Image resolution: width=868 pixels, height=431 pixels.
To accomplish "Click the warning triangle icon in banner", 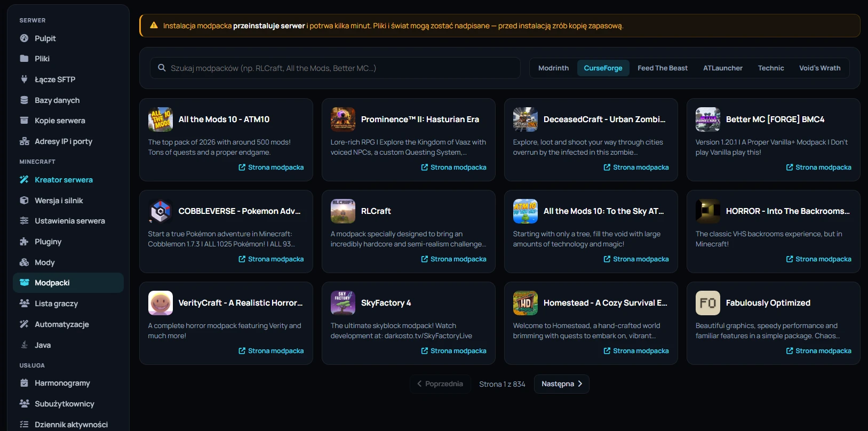I will click(x=154, y=26).
